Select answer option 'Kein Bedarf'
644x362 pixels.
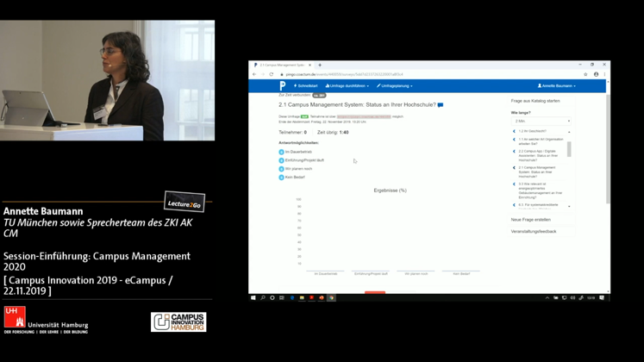pos(281,177)
